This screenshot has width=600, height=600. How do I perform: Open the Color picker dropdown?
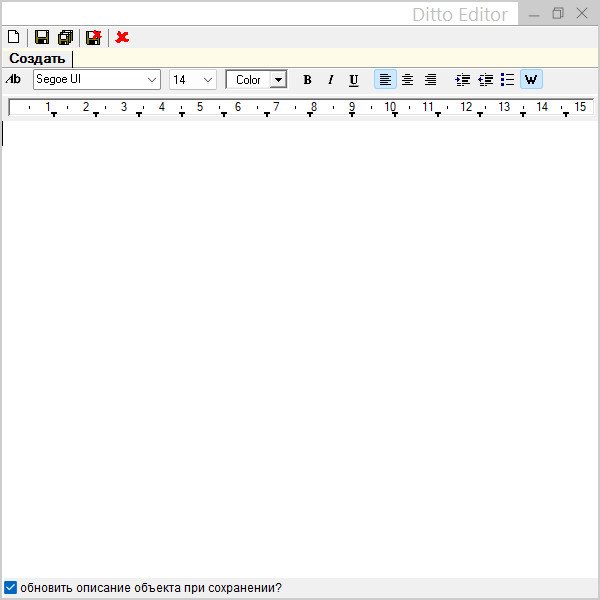(278, 79)
